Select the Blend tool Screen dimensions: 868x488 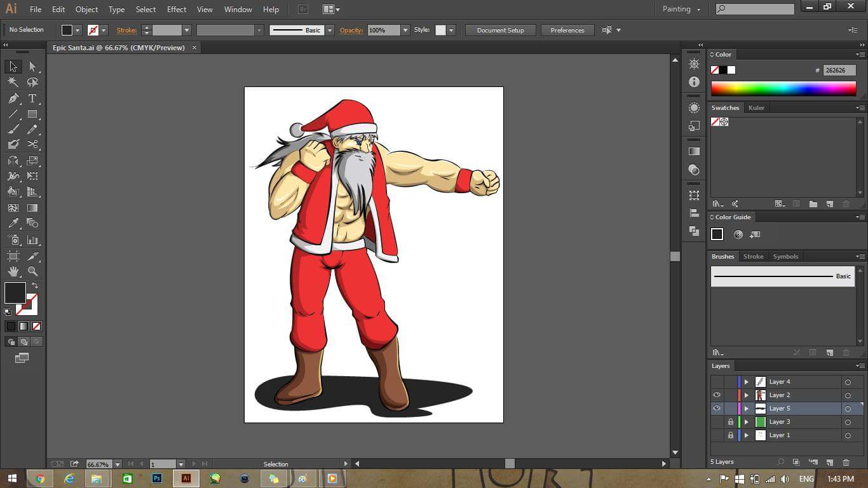(x=32, y=223)
